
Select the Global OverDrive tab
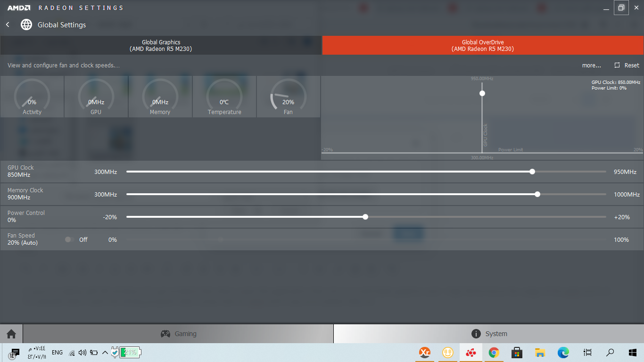pyautogui.click(x=483, y=45)
